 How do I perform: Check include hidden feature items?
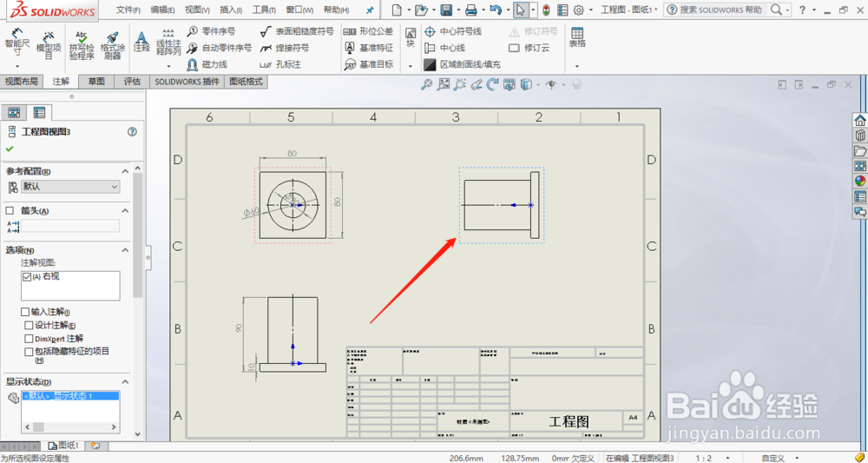(x=29, y=352)
